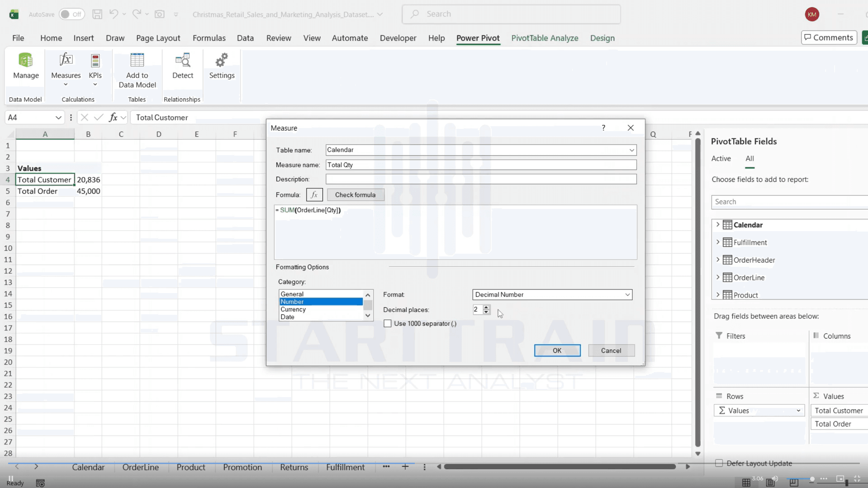This screenshot has height=488, width=868.
Task: Open the Values row field dropdown
Action: (x=798, y=411)
